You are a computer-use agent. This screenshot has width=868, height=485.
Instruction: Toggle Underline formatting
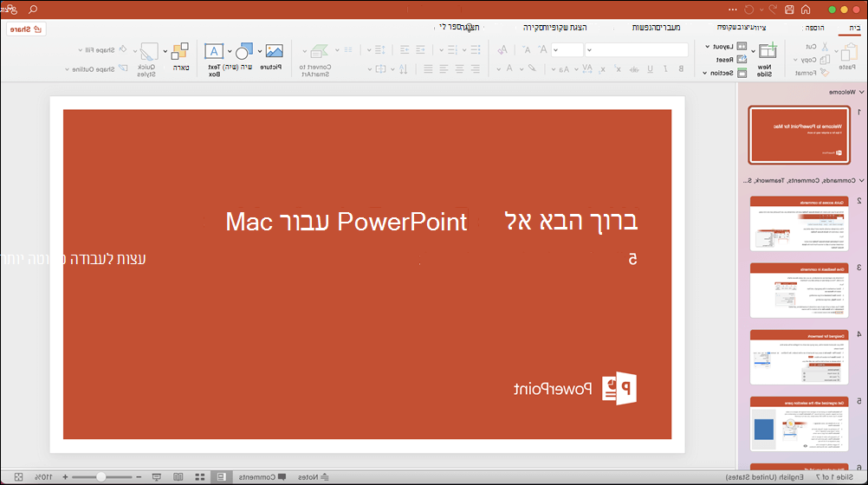pyautogui.click(x=650, y=68)
